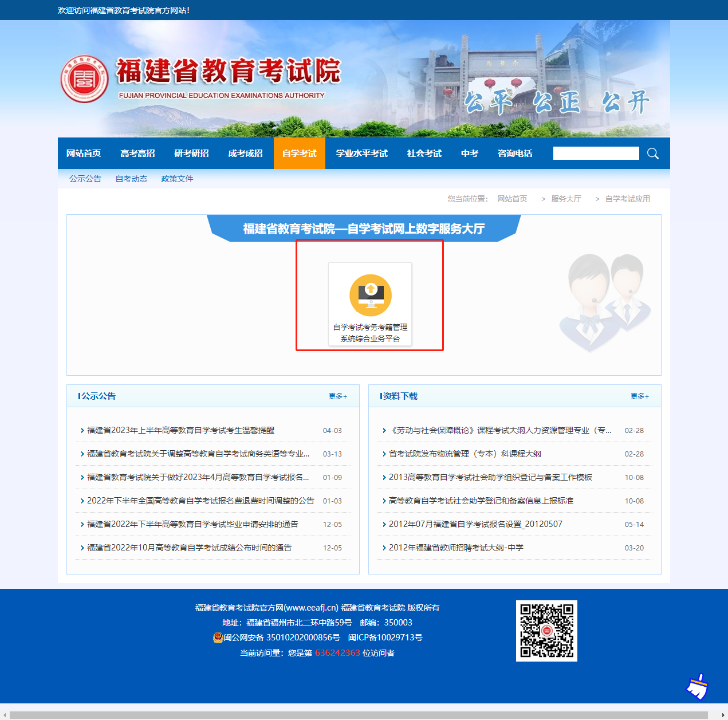728x720 pixels.
Task: Click the QR code image
Action: pyautogui.click(x=546, y=631)
